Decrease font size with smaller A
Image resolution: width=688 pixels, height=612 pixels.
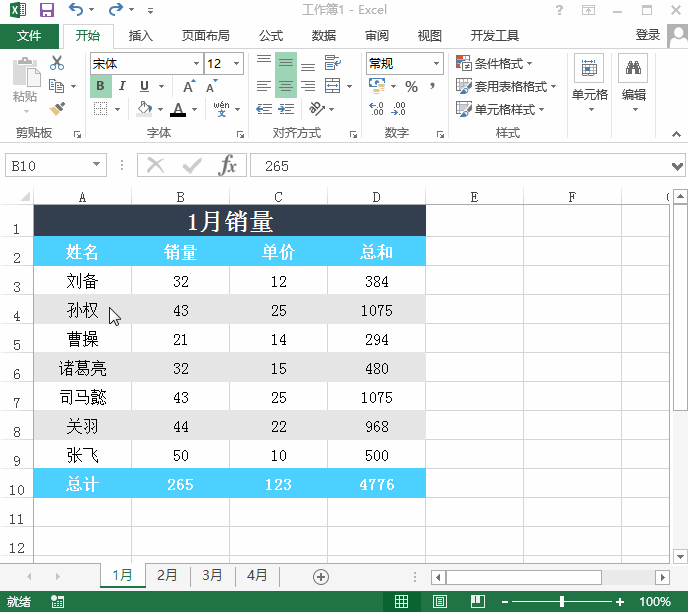(211, 86)
